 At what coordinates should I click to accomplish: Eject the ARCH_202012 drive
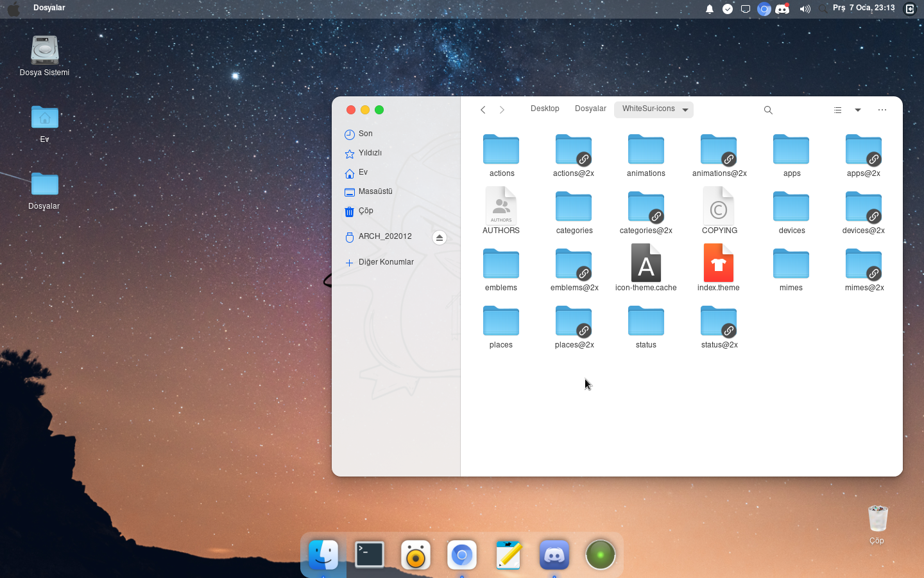coord(439,238)
